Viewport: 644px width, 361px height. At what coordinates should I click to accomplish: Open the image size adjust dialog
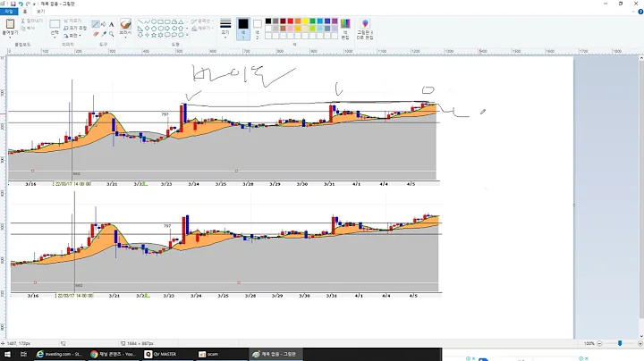[x=75, y=28]
